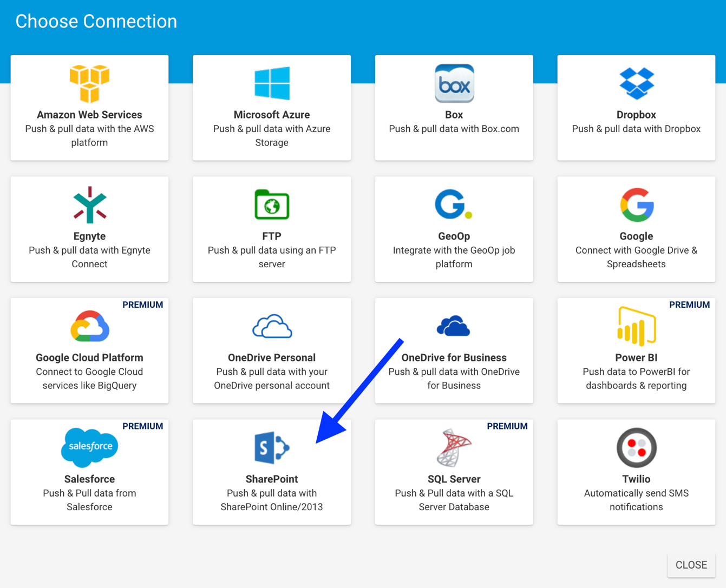Click the PREMIUM badge on Salesforce
The image size is (726, 588).
coord(143,426)
